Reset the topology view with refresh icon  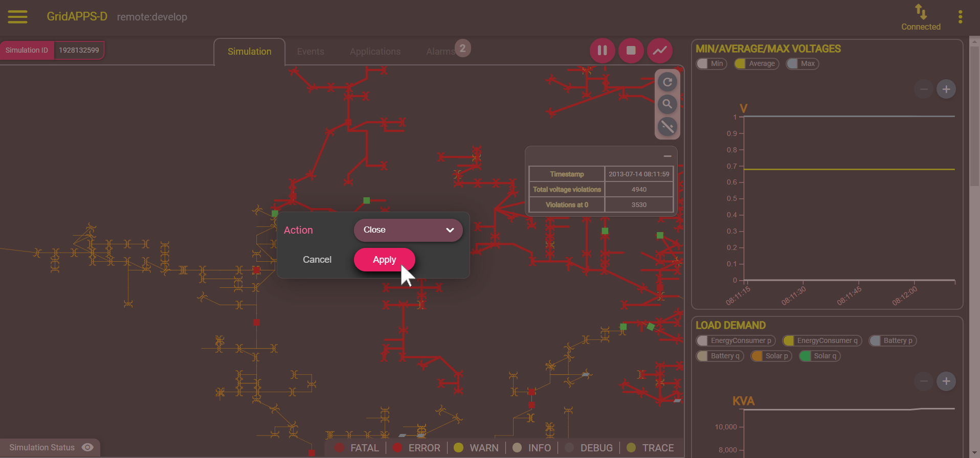667,82
